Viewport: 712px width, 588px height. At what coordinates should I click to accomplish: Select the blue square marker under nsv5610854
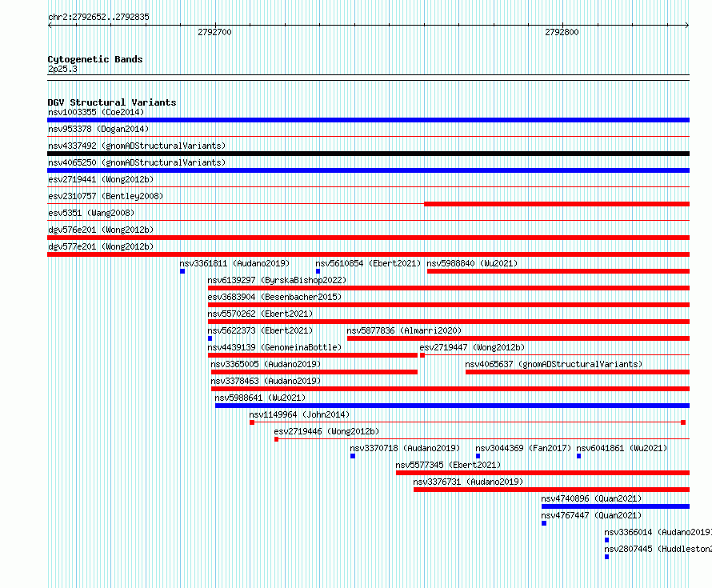[318, 271]
